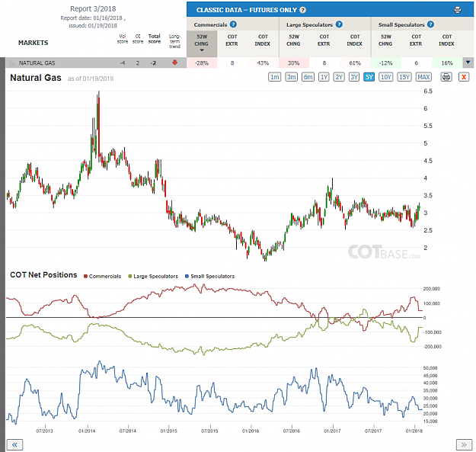This screenshot has width=476, height=452.
Task: Select the 1Y time range
Action: tap(324, 77)
